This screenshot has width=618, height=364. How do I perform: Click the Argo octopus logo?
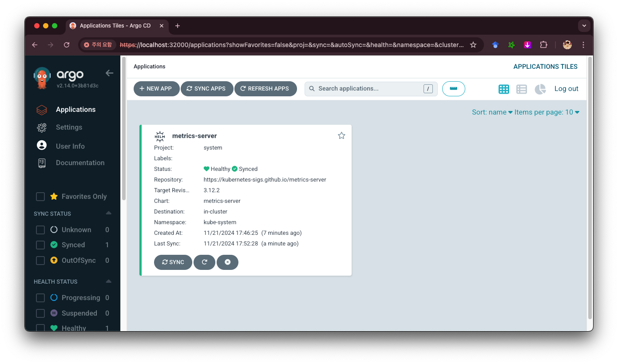(x=42, y=78)
